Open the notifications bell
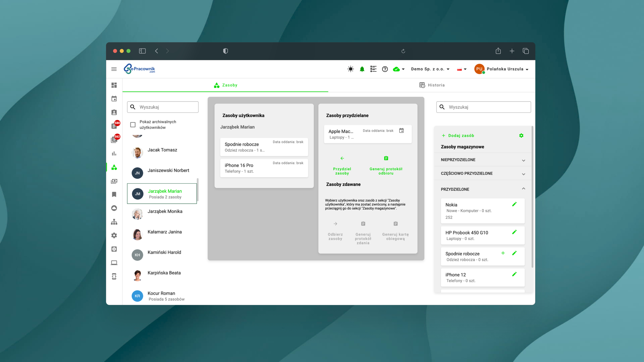This screenshot has width=644, height=362. [362, 69]
